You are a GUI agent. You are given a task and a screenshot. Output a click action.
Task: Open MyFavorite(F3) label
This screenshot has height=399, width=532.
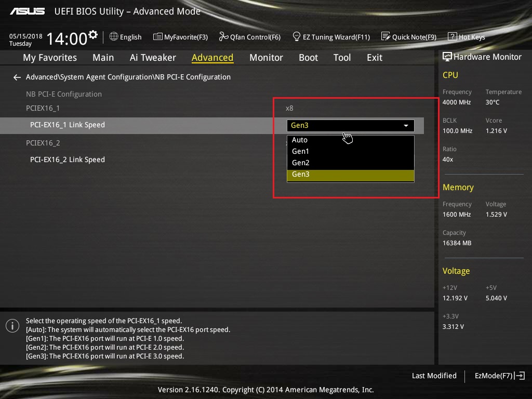[186, 37]
